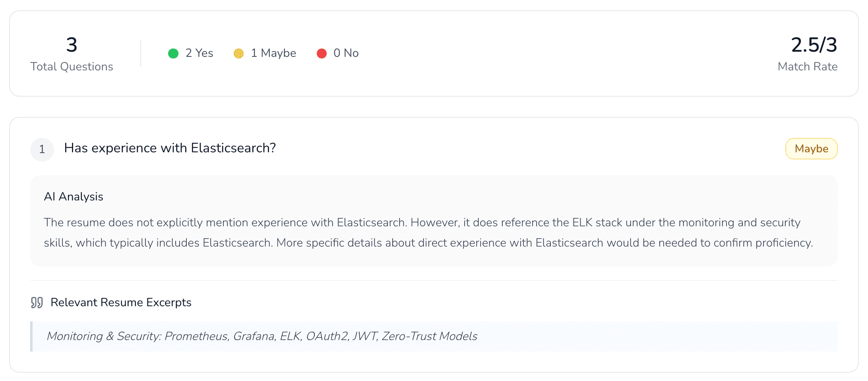868x381 pixels.
Task: Select the Monitoring & Security resume excerpt
Action: tap(262, 336)
